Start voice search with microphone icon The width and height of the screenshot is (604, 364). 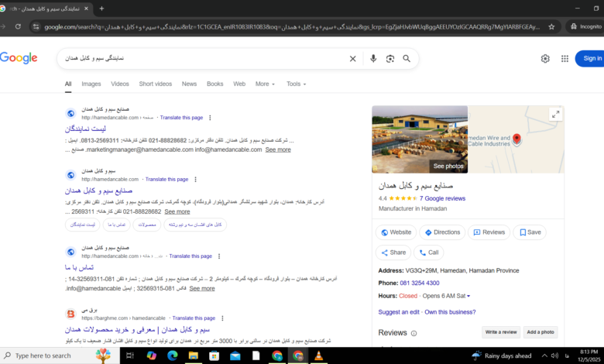373,59
